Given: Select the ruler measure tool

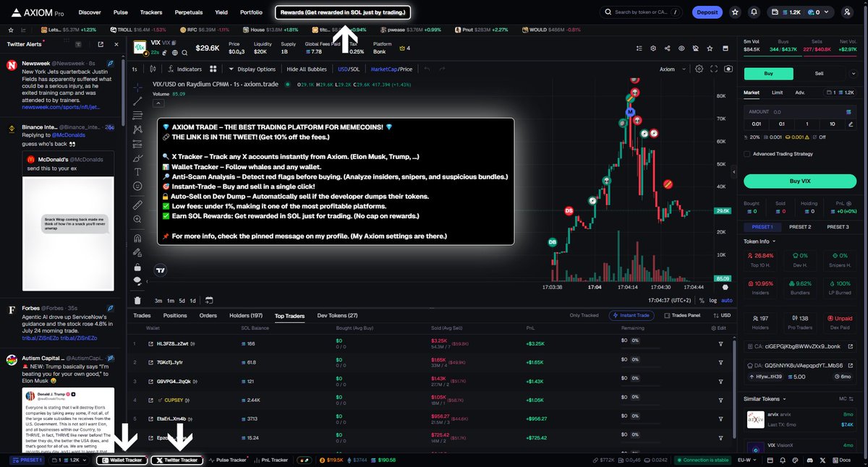Looking at the screenshot, I should [137, 205].
